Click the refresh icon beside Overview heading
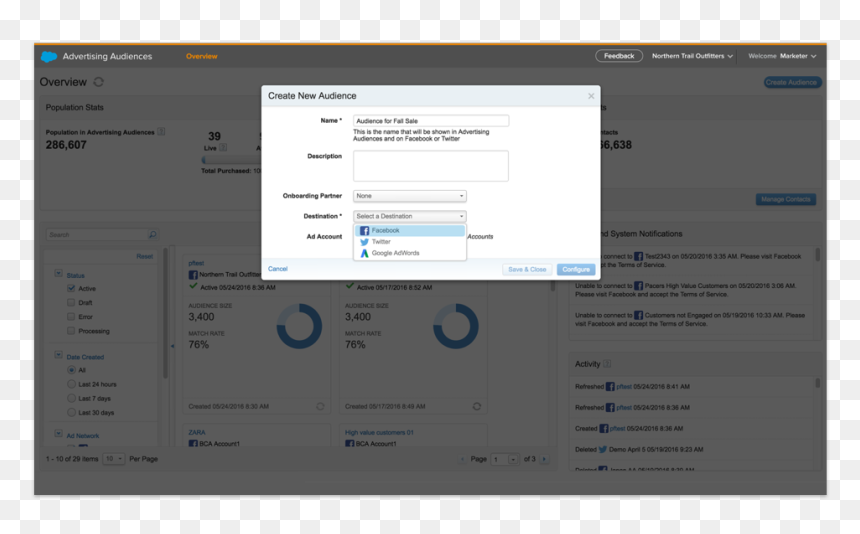This screenshot has width=860, height=534. click(98, 82)
